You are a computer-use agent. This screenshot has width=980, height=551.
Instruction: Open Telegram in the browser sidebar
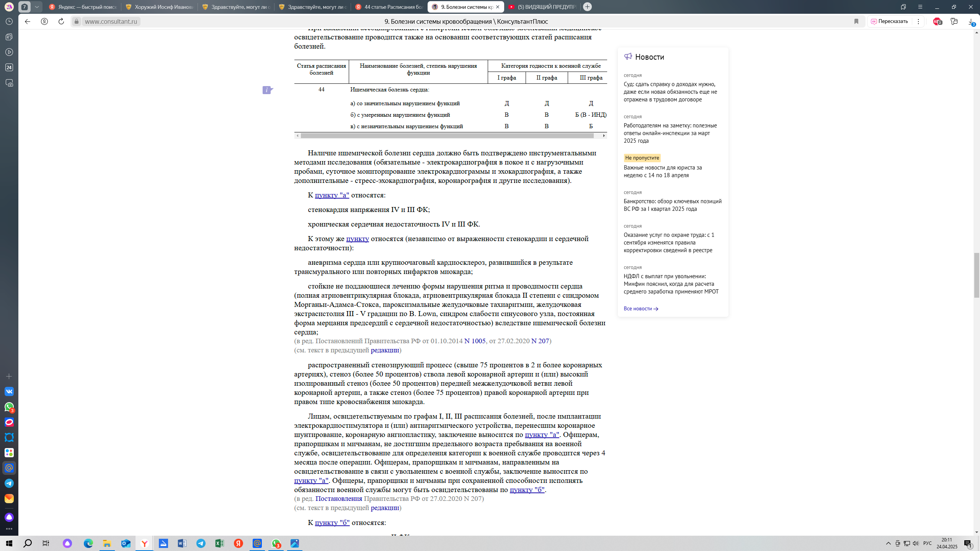(9, 483)
